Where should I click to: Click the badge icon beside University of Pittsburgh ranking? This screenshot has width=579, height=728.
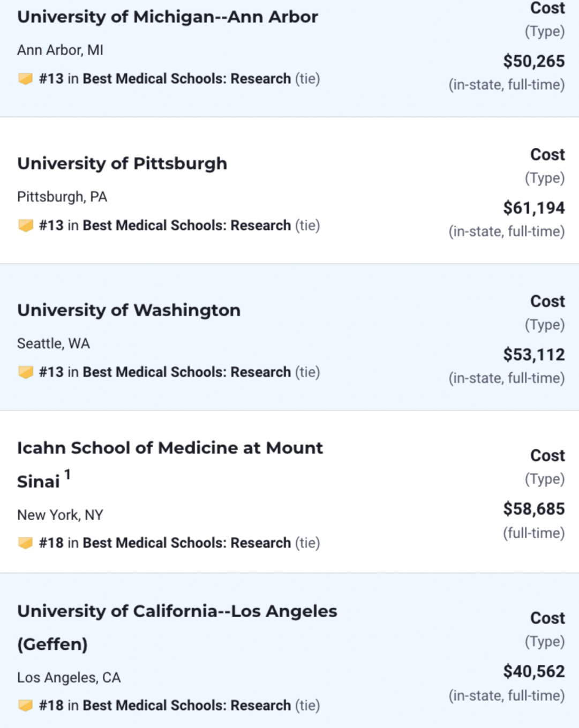tap(25, 226)
